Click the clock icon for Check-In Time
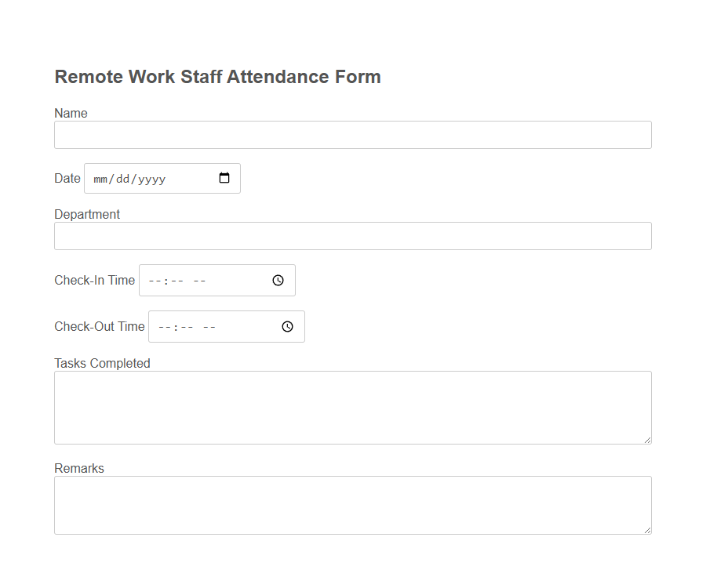The width and height of the screenshot is (706, 588). pyautogui.click(x=278, y=280)
